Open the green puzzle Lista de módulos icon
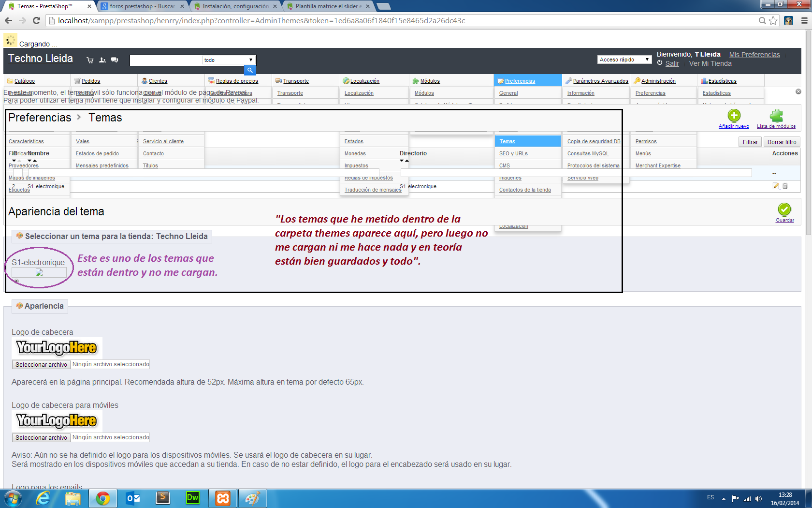This screenshot has height=508, width=812. [776, 115]
